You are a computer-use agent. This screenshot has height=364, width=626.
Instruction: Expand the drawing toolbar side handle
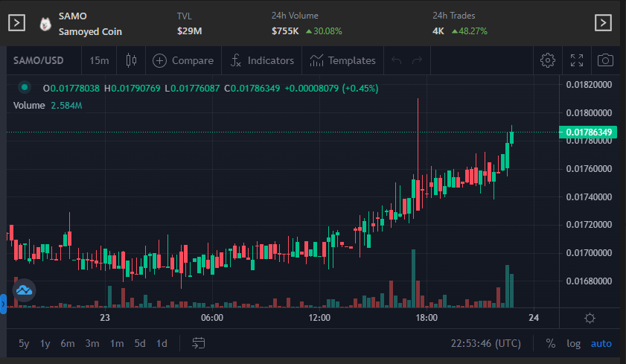tap(3, 304)
